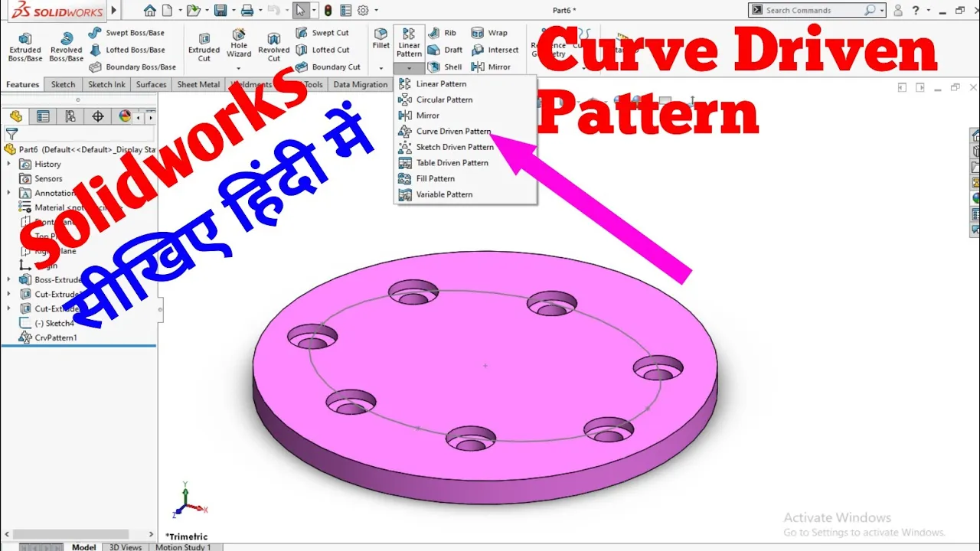Switch to the Surfaces tab
Viewport: 980px width, 551px height.
pyautogui.click(x=151, y=84)
